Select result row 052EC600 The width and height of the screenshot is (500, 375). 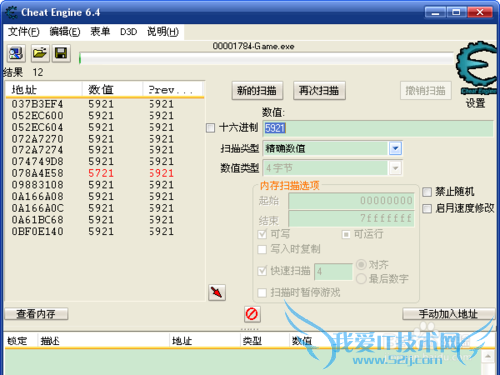(x=105, y=116)
